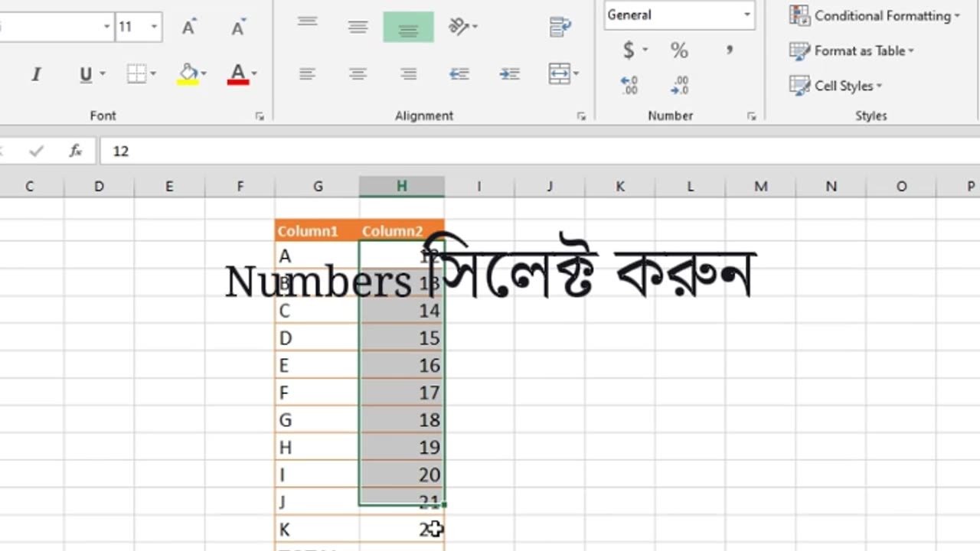980x551 pixels.
Task: Apply cell borders icon
Action: (136, 74)
